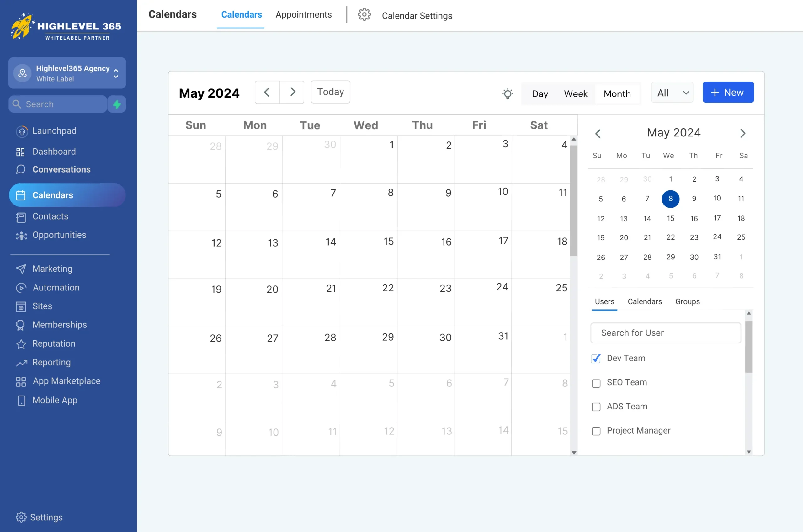Screen dimensions: 803x532
Task: Click the lightbulb icon near Day view
Action: click(x=508, y=94)
